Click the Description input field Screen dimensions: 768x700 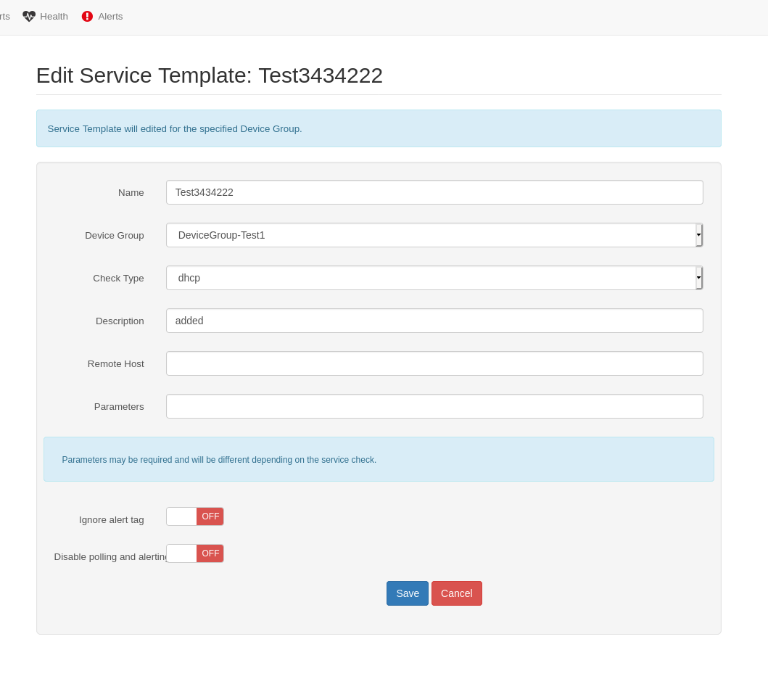(x=434, y=321)
